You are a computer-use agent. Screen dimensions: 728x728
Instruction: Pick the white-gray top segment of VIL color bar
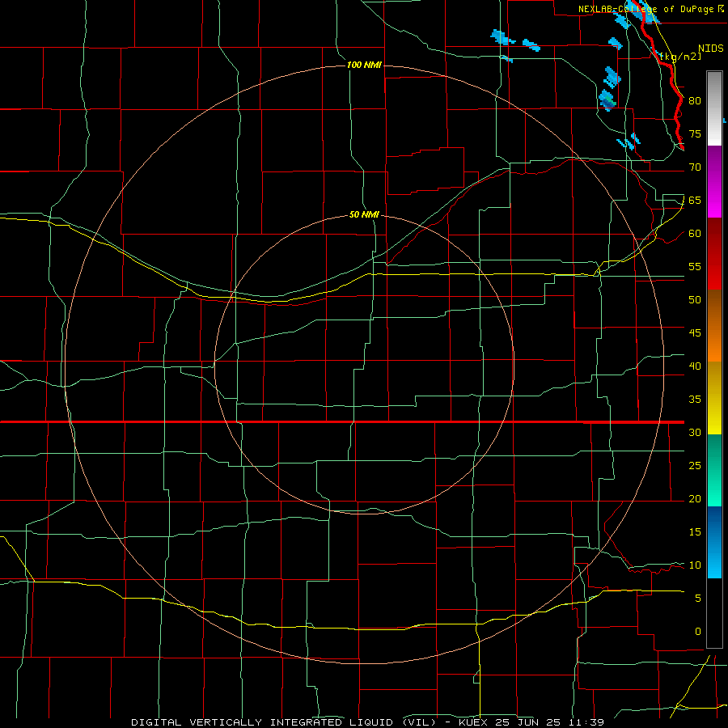[x=714, y=109]
